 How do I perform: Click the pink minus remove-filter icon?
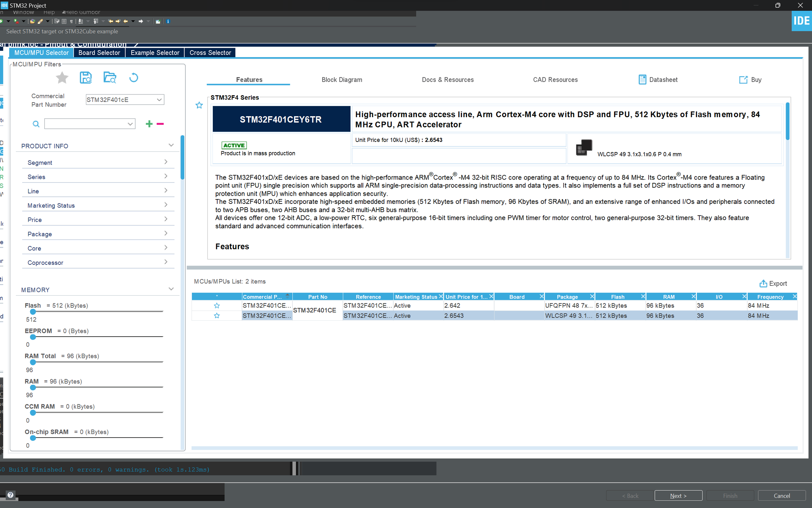coord(160,124)
